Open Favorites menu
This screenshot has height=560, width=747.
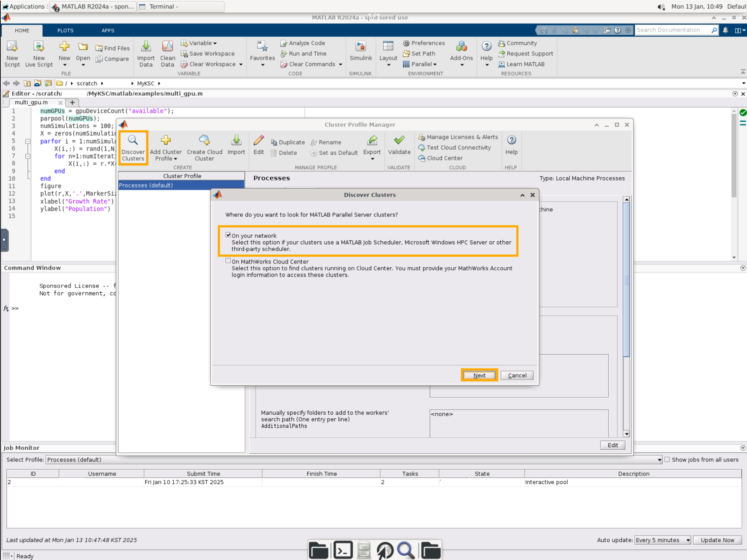(262, 54)
